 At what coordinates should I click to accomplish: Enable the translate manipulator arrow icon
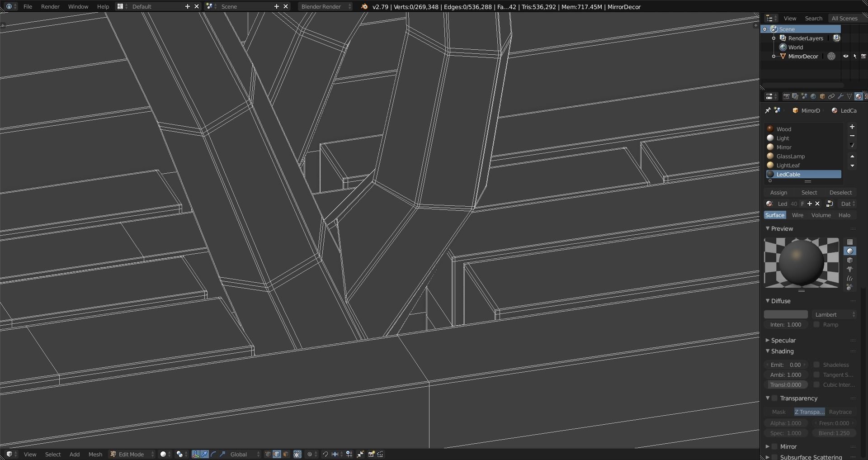click(x=204, y=454)
